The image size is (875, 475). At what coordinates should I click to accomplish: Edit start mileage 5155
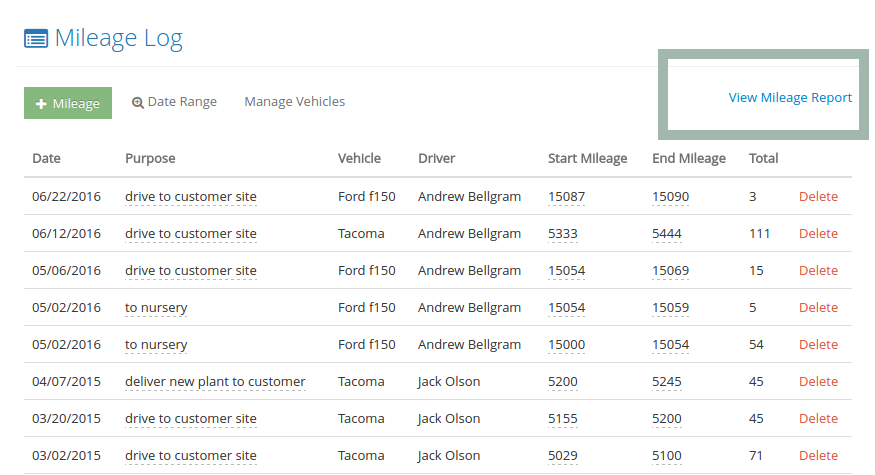coord(562,419)
